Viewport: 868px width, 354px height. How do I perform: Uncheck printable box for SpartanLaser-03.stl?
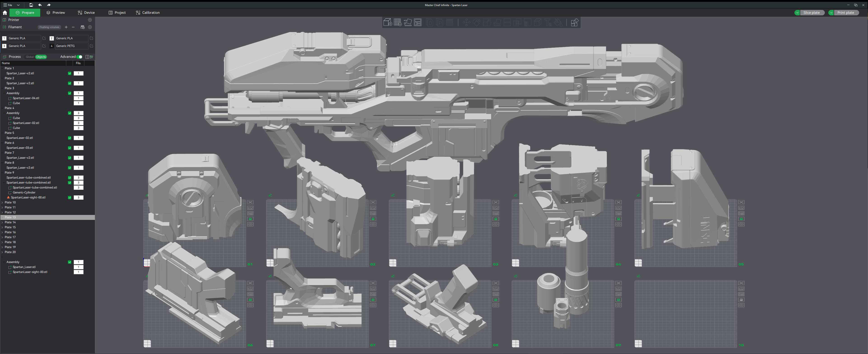click(x=70, y=148)
